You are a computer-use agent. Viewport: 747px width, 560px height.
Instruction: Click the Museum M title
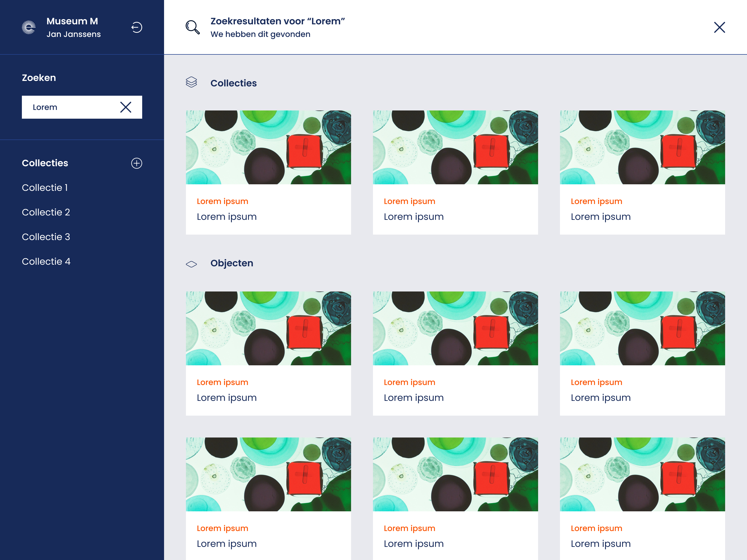click(72, 21)
